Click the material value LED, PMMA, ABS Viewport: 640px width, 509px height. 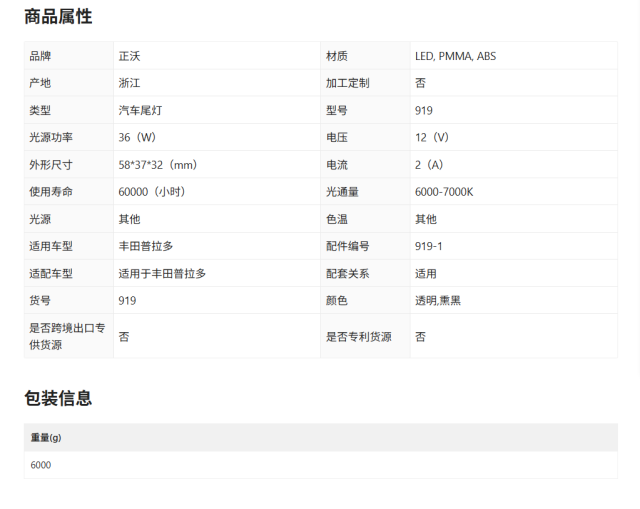[x=456, y=56]
